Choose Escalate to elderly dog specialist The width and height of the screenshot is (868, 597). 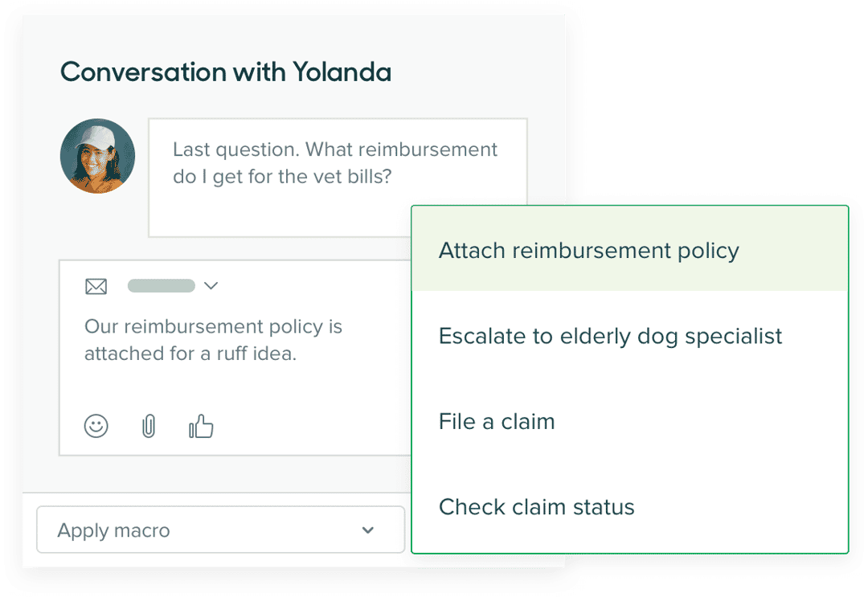[x=630, y=336]
